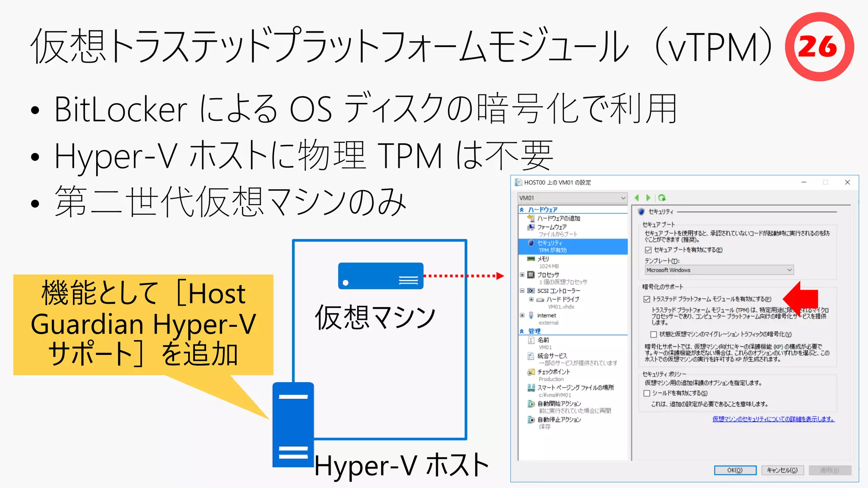The image size is (868, 488).
Task: Select セキュリティ TPM が有効 tree item
Action: [x=573, y=247]
